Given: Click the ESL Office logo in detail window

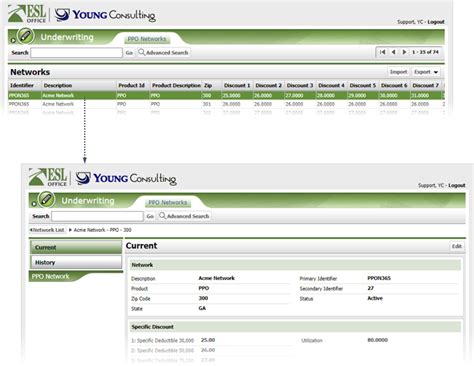Looking at the screenshot, I should [x=48, y=177].
